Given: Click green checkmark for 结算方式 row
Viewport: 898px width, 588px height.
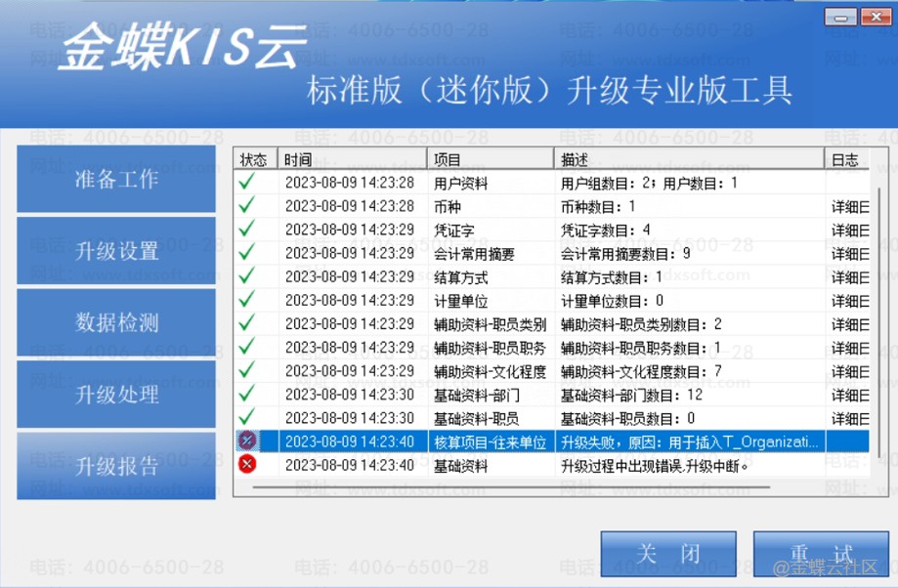Looking at the screenshot, I should click(246, 276).
